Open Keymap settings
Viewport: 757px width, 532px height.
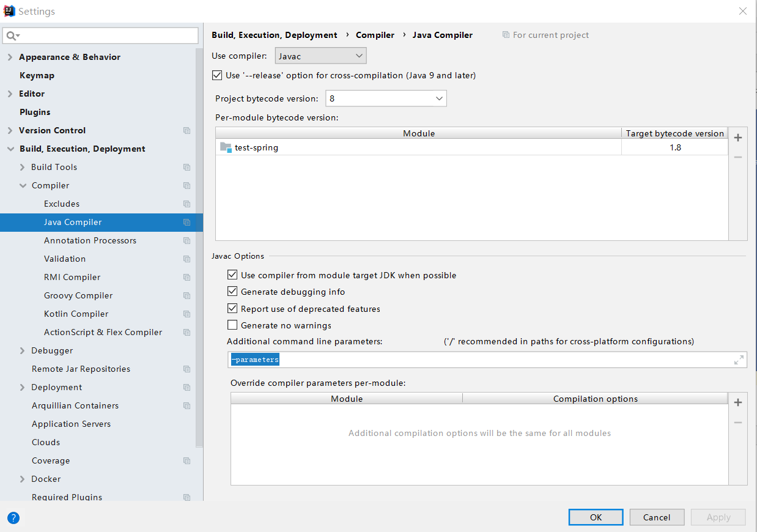37,75
